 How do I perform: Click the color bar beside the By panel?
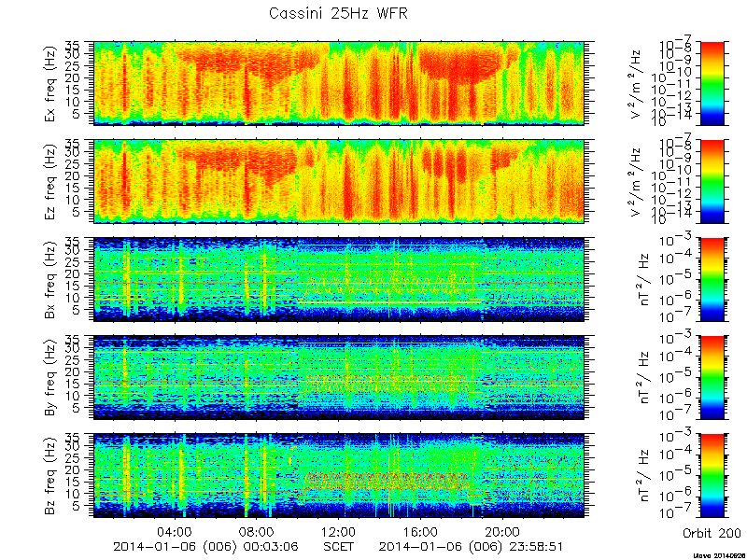pyautogui.click(x=712, y=378)
